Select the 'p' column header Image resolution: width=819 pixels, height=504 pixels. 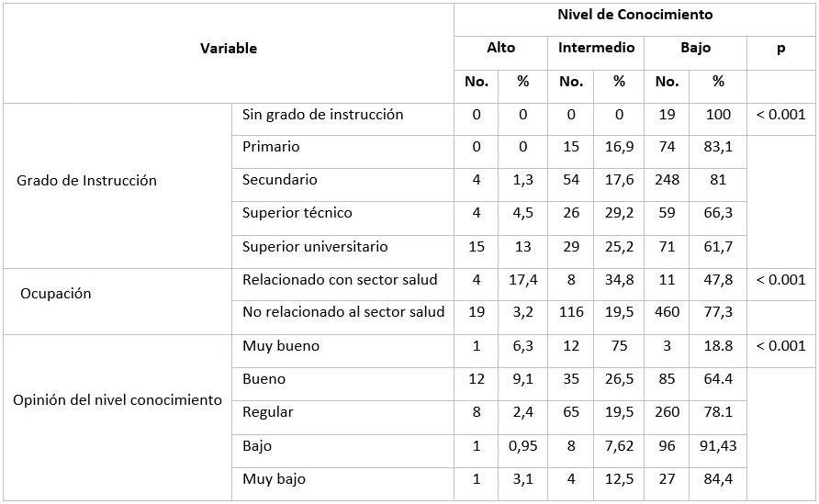[x=780, y=48]
